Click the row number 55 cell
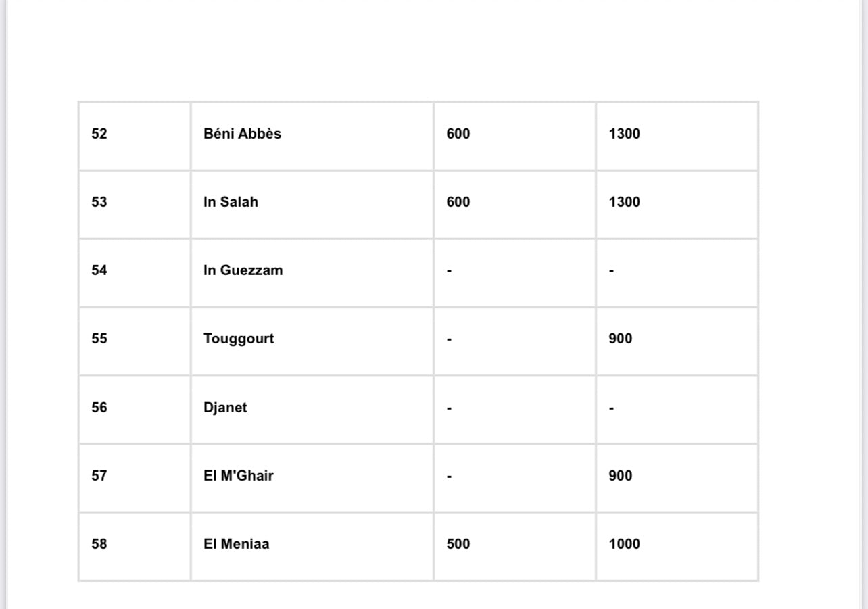Viewport: 868px width, 609px height. (99, 339)
